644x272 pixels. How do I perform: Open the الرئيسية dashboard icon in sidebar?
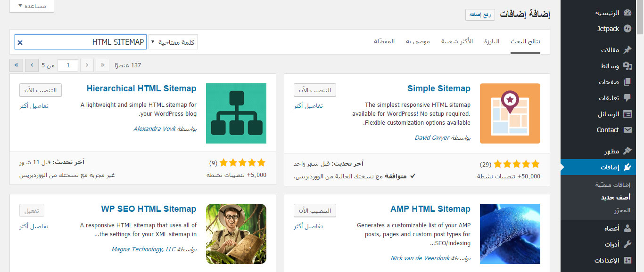pyautogui.click(x=627, y=13)
